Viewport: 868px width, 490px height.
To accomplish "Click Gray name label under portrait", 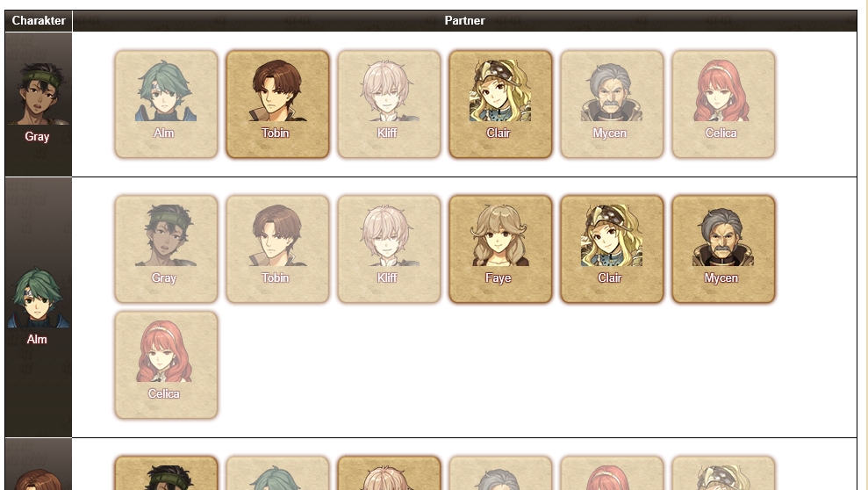I will coord(37,136).
